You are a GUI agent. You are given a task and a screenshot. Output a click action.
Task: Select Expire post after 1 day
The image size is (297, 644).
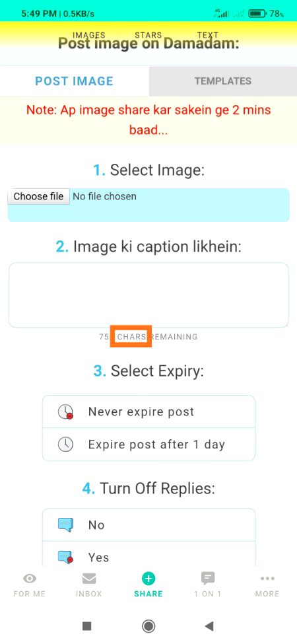148,445
